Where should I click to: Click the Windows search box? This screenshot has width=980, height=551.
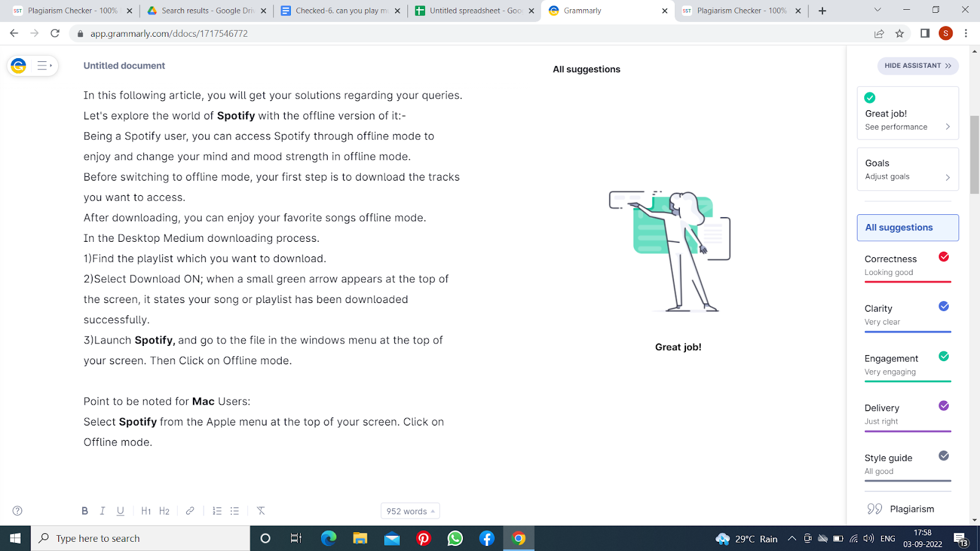pos(140,538)
